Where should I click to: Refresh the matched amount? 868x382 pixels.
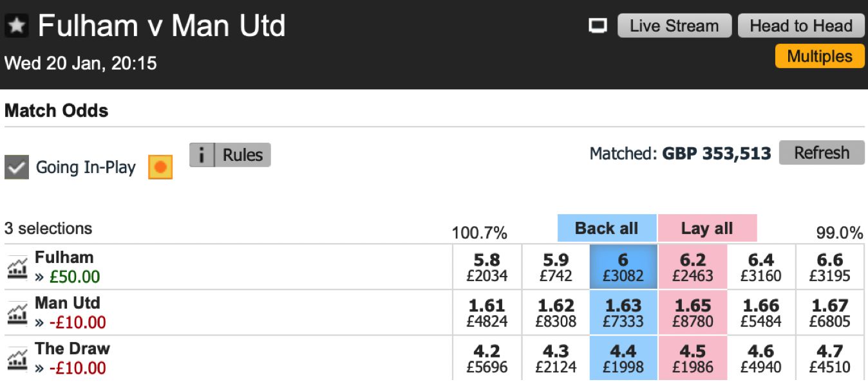[822, 153]
